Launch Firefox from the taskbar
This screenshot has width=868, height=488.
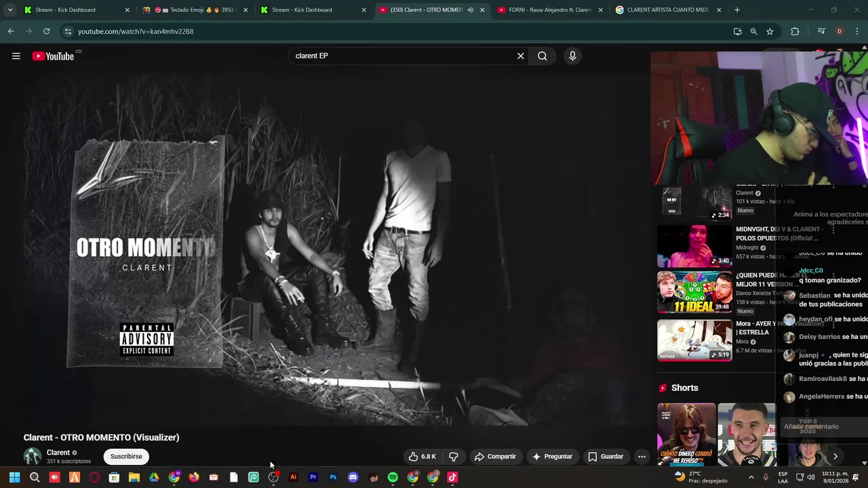pos(194,477)
